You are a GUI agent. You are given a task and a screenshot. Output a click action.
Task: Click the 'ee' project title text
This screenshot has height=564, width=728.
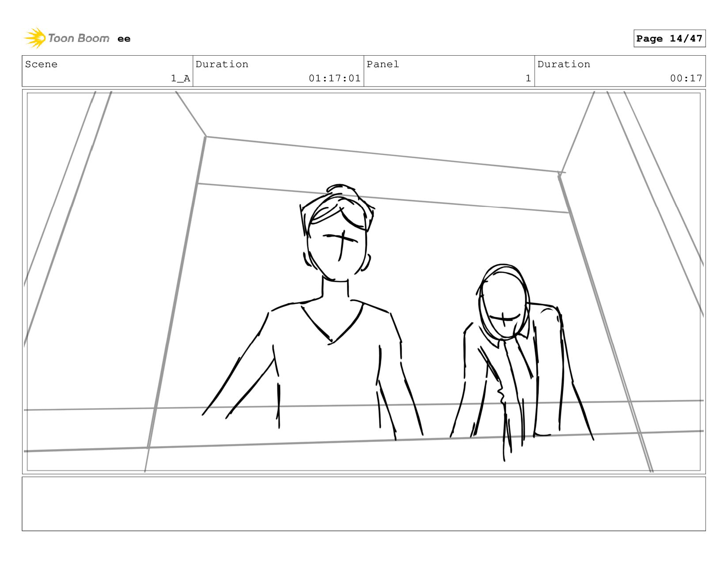[124, 39]
